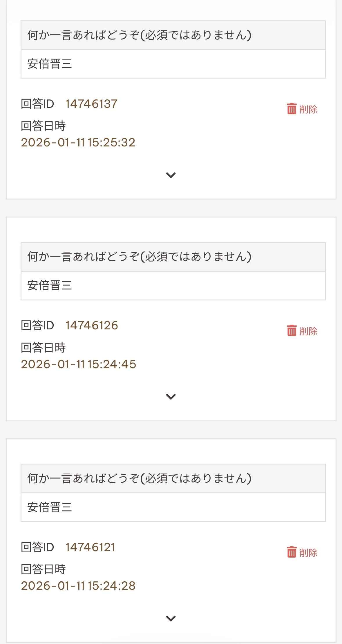Viewport: 342px width, 644px height.
Task: Click trash icon for response 14746121
Action: point(292,552)
